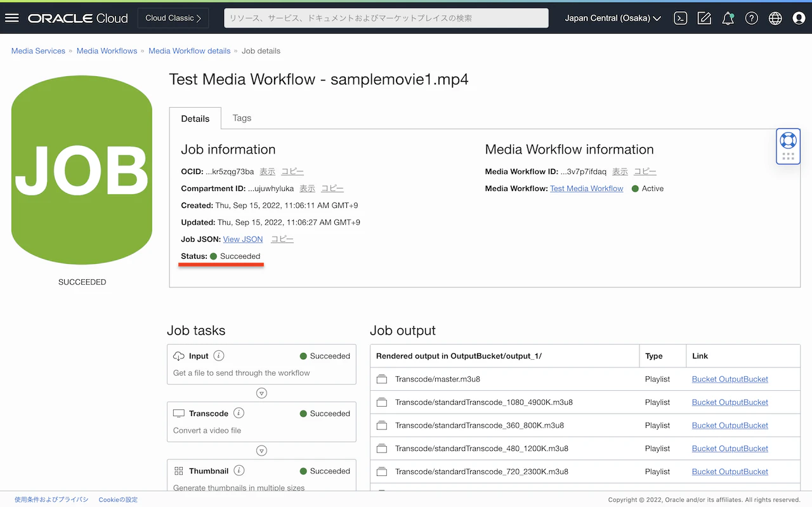Viewport: 812px width, 507px height.
Task: Copy the Media Workflow ID
Action: click(645, 171)
